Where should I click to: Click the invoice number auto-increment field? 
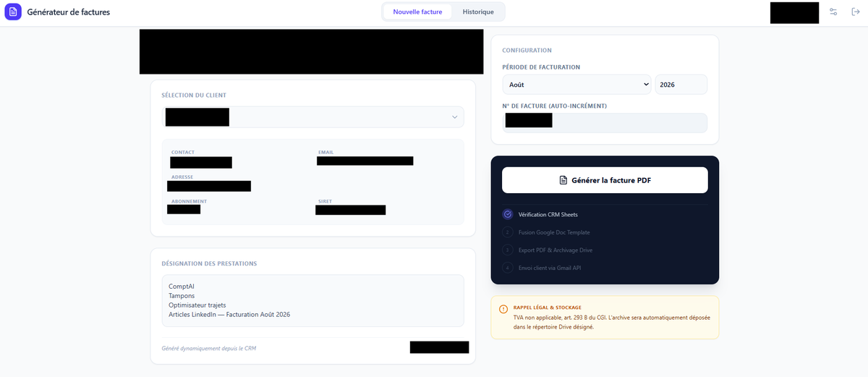point(605,123)
